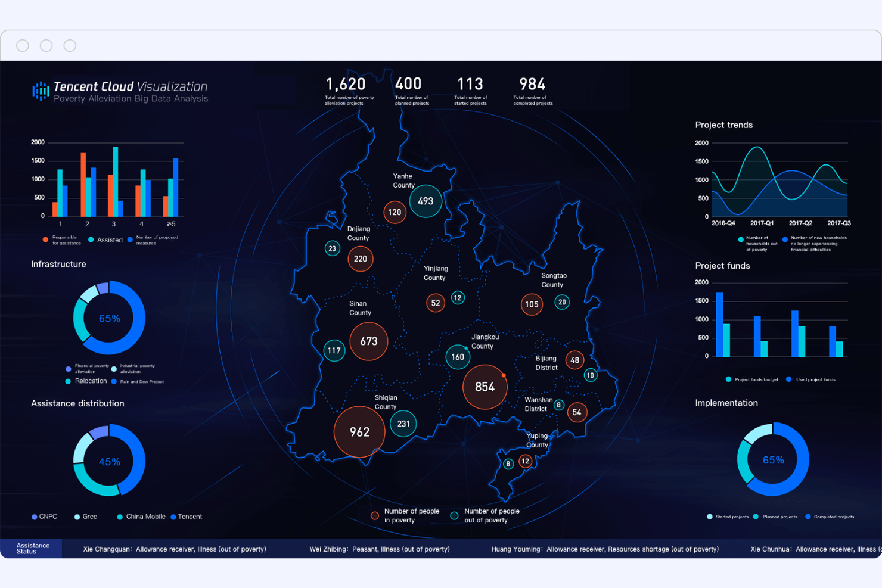The image size is (882, 588).
Task: Toggle the 'Completed projects' legend entry
Action: pyautogui.click(x=807, y=517)
